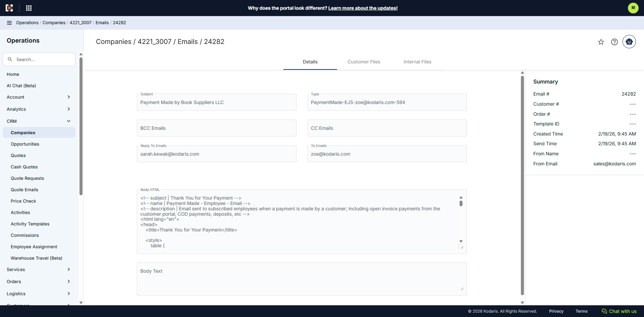Click the Body HTML scroll down arrow

461,241
